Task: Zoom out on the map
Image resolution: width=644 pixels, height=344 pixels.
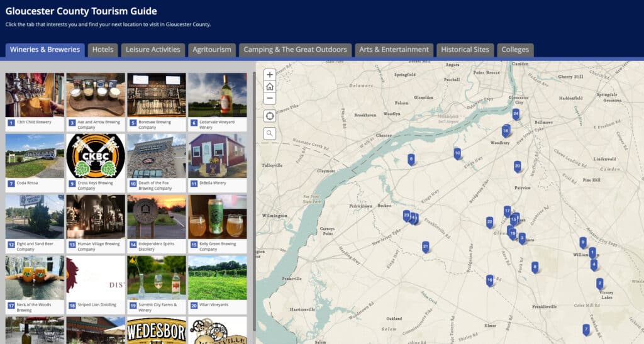Action: [270, 98]
